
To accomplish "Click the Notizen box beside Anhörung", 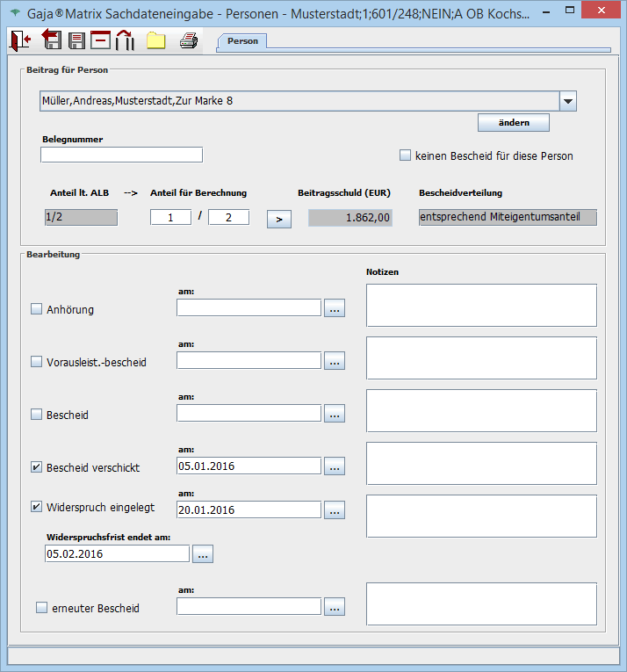I will point(481,305).
